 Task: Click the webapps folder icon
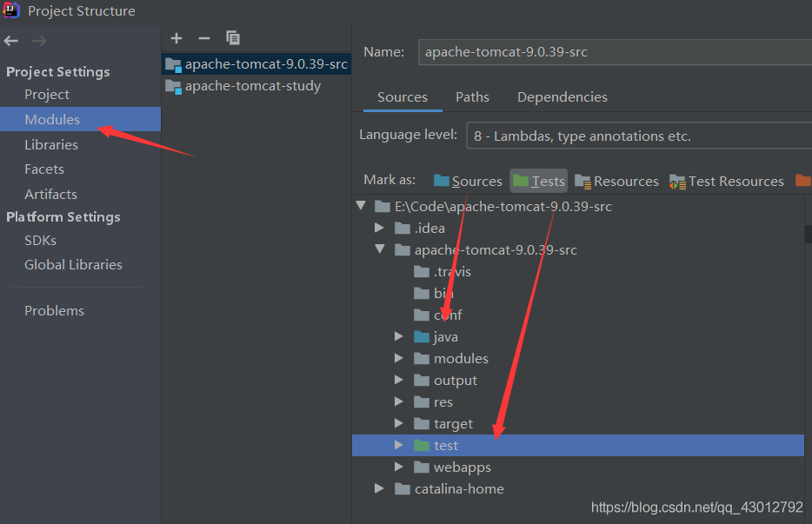[422, 467]
